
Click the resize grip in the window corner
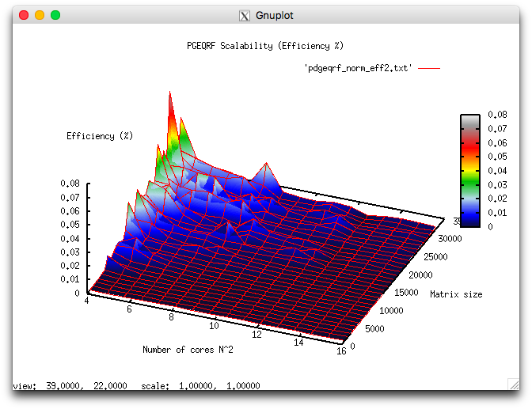click(x=514, y=384)
